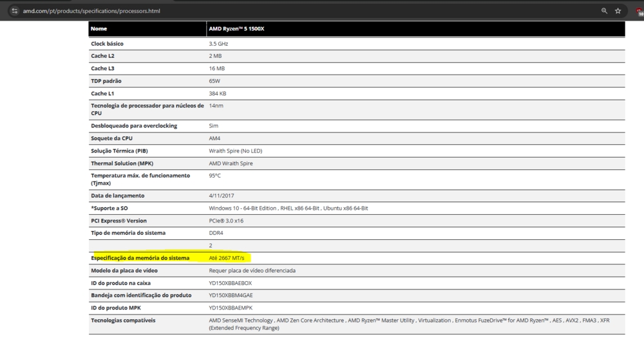
Task: Click the site information icon in address bar
Action: pyautogui.click(x=15, y=11)
